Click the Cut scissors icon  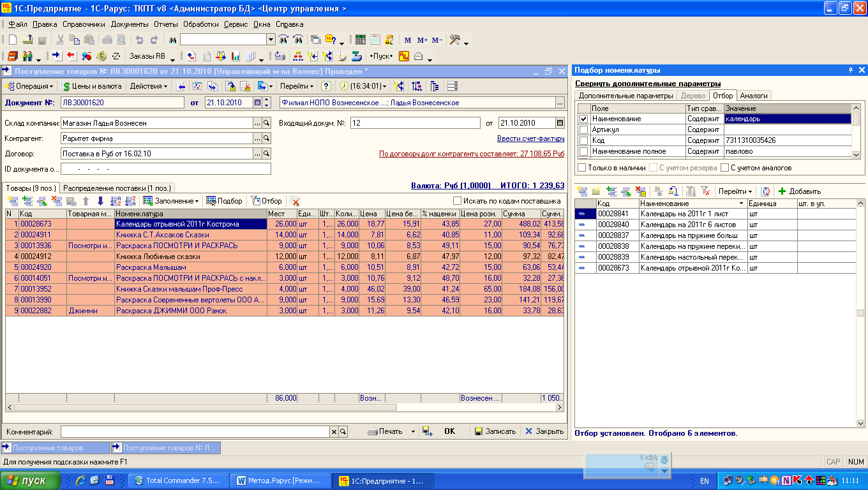coord(60,40)
